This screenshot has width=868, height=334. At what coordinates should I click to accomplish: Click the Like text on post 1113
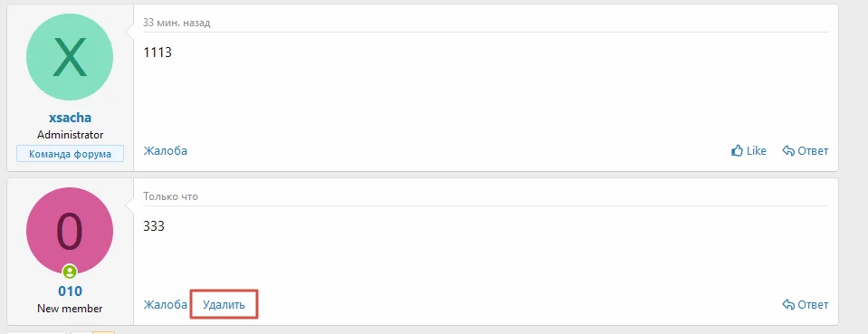(757, 150)
